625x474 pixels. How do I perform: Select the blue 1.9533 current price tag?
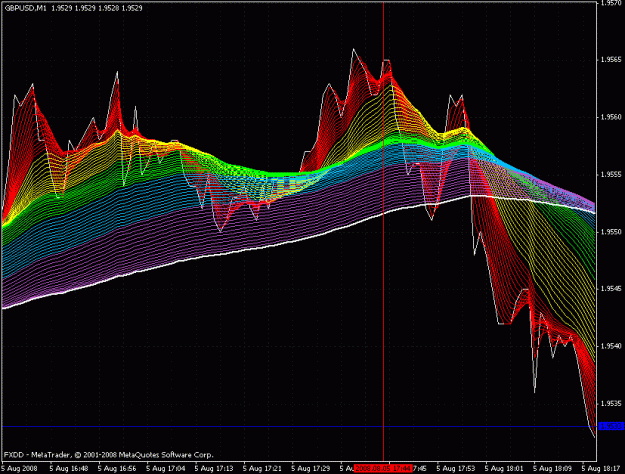[x=611, y=427]
